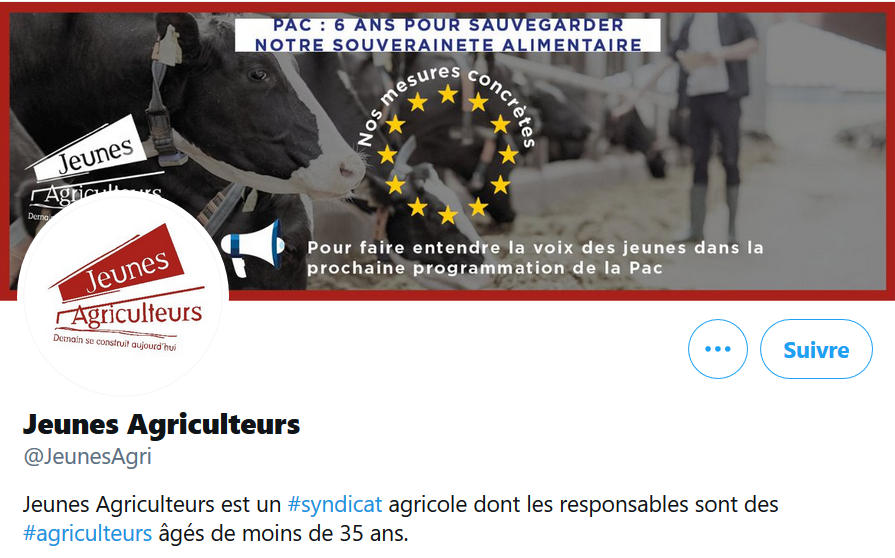Click the yellow ear tag on the cow
895x558 pixels.
pos(167,47)
